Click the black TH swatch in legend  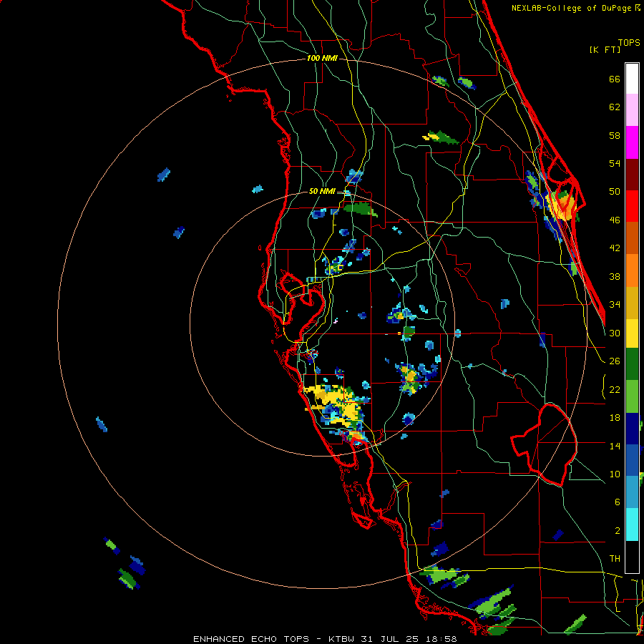(x=632, y=557)
